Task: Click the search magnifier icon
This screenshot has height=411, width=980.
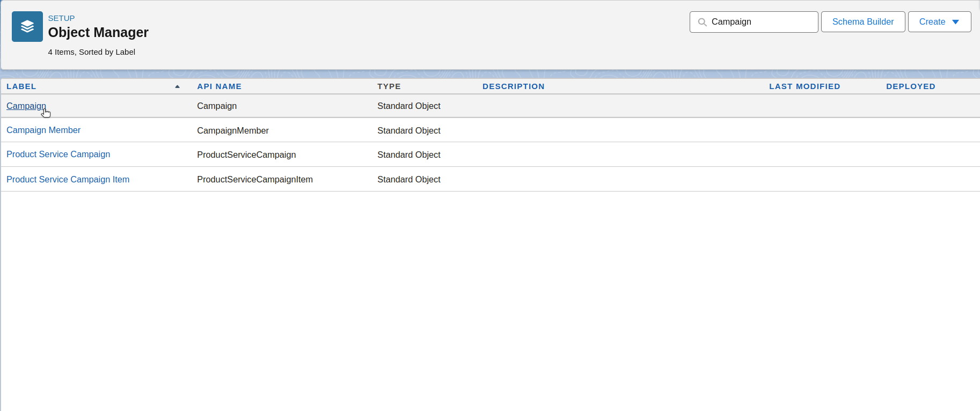Action: click(x=702, y=22)
